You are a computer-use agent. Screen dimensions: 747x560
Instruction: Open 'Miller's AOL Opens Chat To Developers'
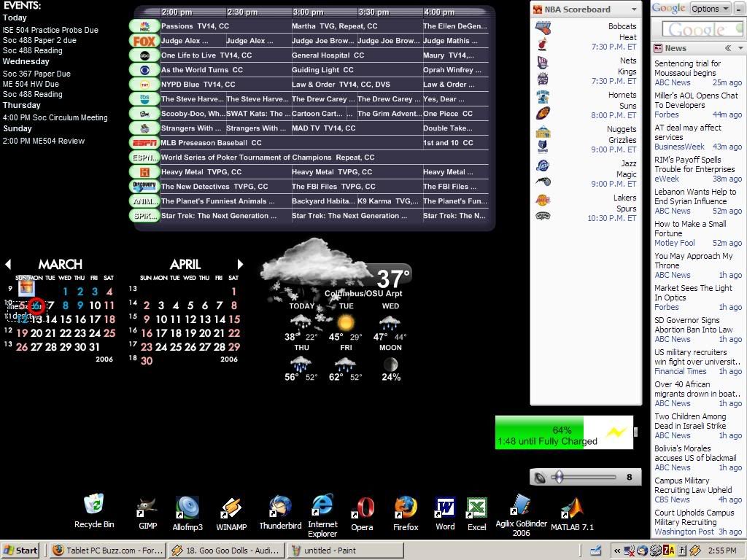(696, 100)
